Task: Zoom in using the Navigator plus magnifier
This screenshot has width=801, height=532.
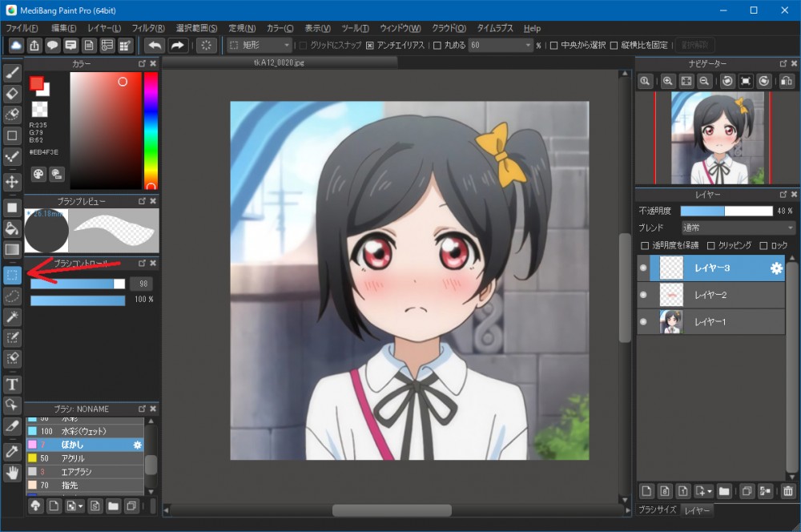Action: 668,81
